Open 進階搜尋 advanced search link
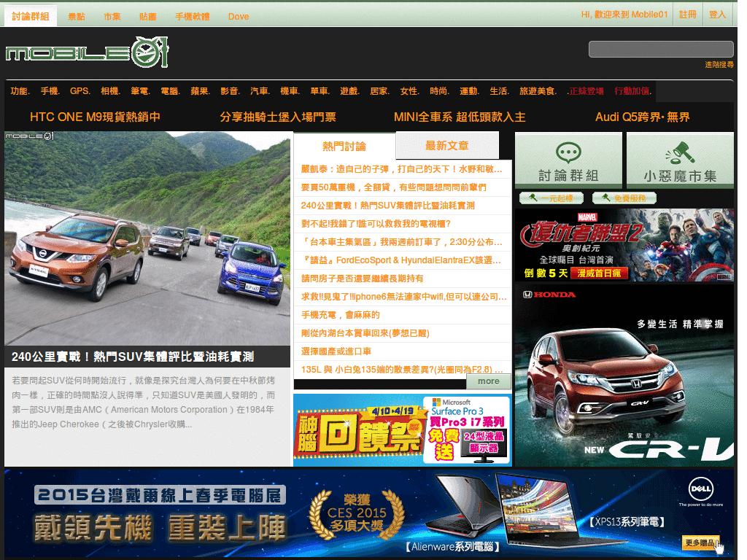Screen dimensions: 747x560 (x=719, y=65)
